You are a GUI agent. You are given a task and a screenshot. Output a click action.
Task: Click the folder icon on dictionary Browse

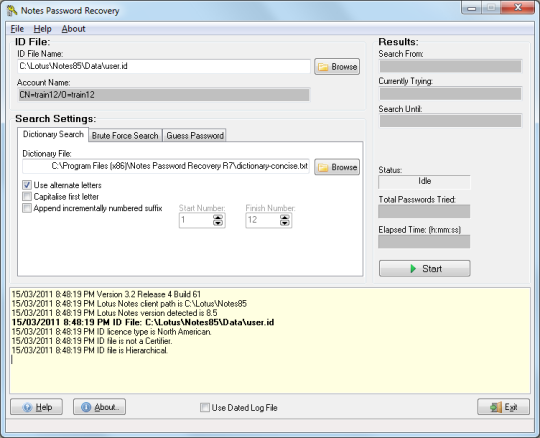pos(323,167)
